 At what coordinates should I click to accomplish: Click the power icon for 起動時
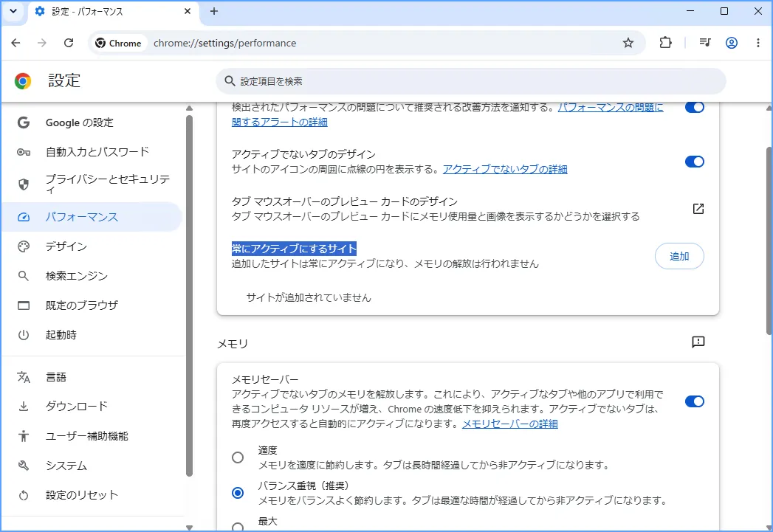(23, 335)
